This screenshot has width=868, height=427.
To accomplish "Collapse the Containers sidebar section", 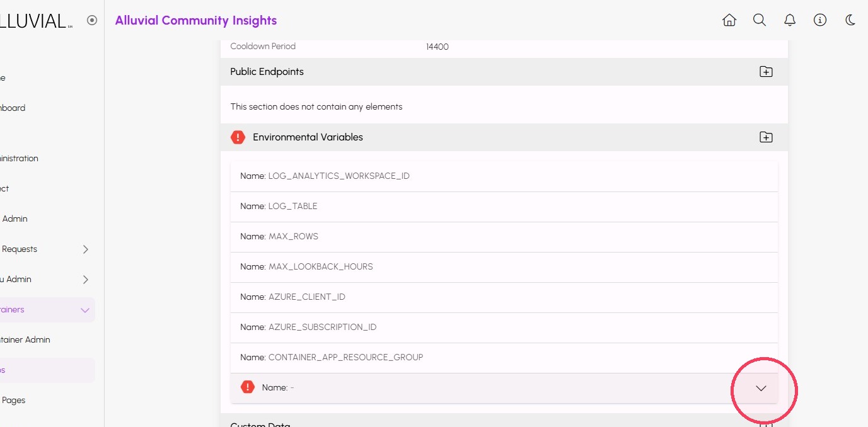I will (86, 310).
